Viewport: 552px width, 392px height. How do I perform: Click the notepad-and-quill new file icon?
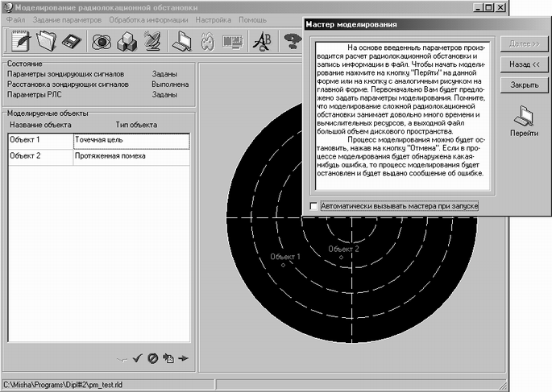(x=19, y=41)
